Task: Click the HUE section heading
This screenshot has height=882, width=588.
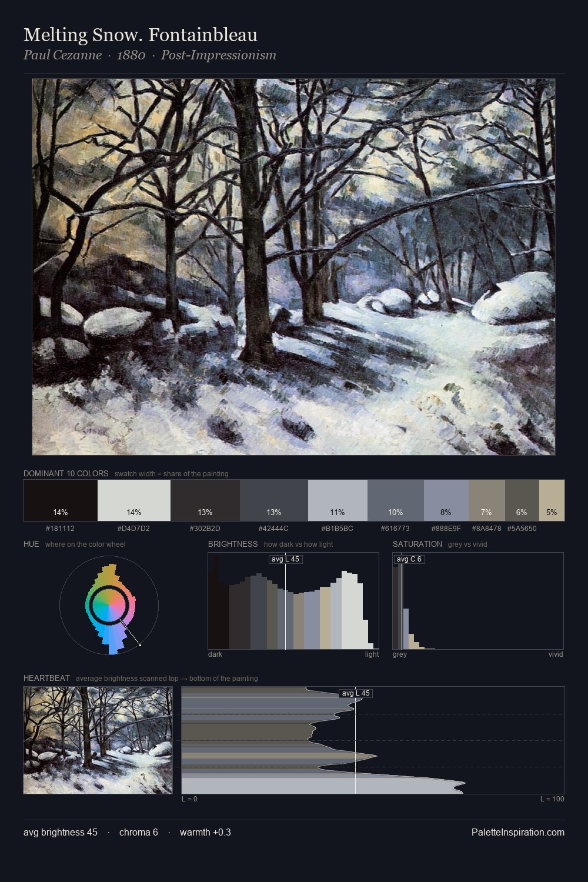Action: click(31, 544)
